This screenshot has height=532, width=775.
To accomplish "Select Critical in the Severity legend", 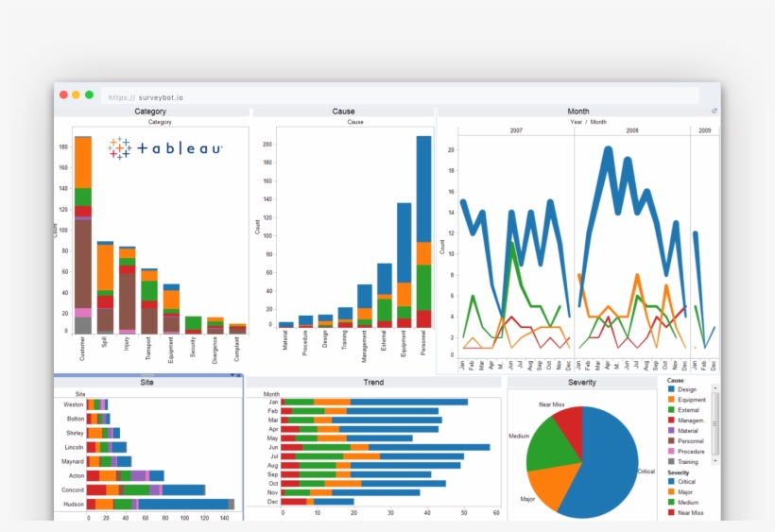I will [681, 482].
